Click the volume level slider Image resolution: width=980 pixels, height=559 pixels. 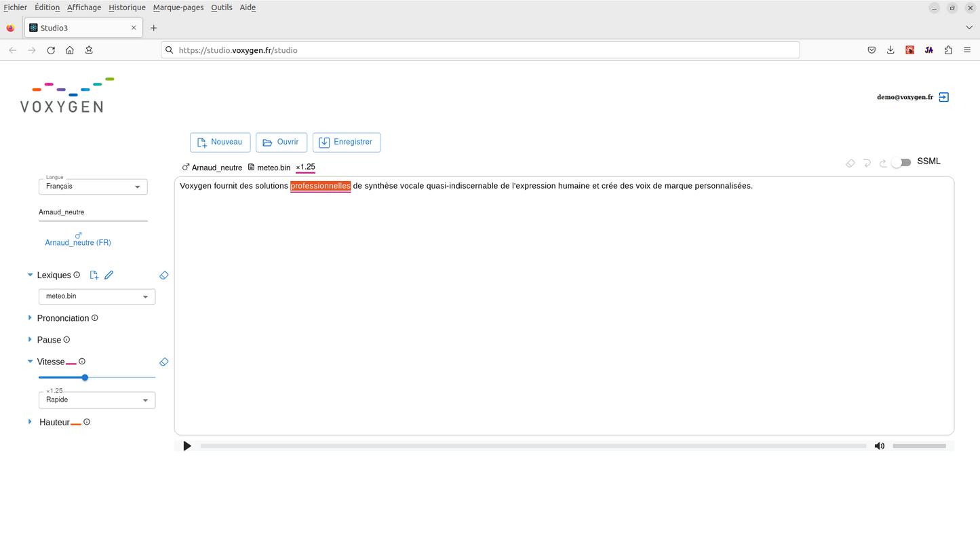pyautogui.click(x=919, y=446)
